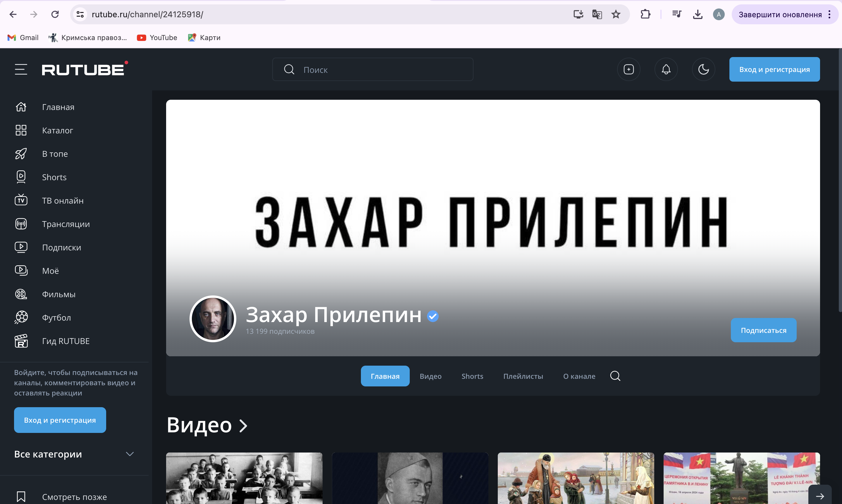The image size is (842, 504).
Task: Toggle dark mode moon icon
Action: coord(703,69)
